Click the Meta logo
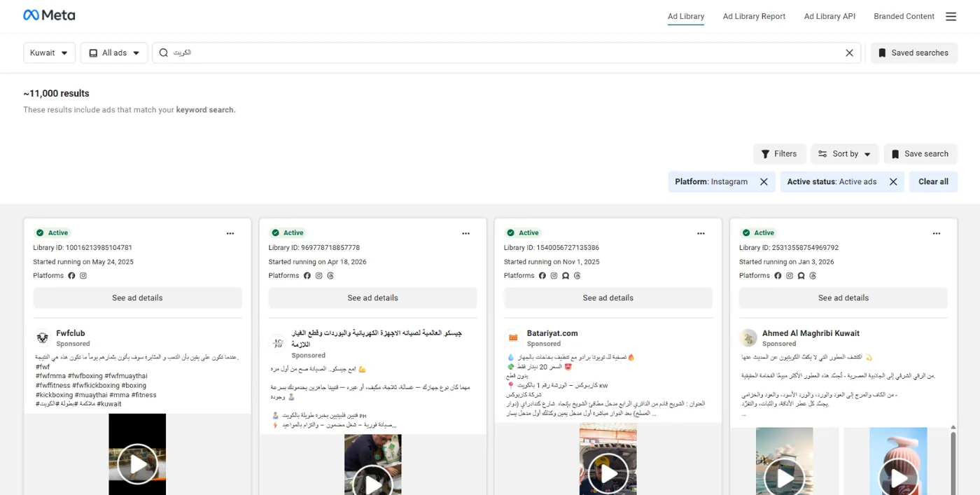The width and height of the screenshot is (980, 495). coord(49,15)
